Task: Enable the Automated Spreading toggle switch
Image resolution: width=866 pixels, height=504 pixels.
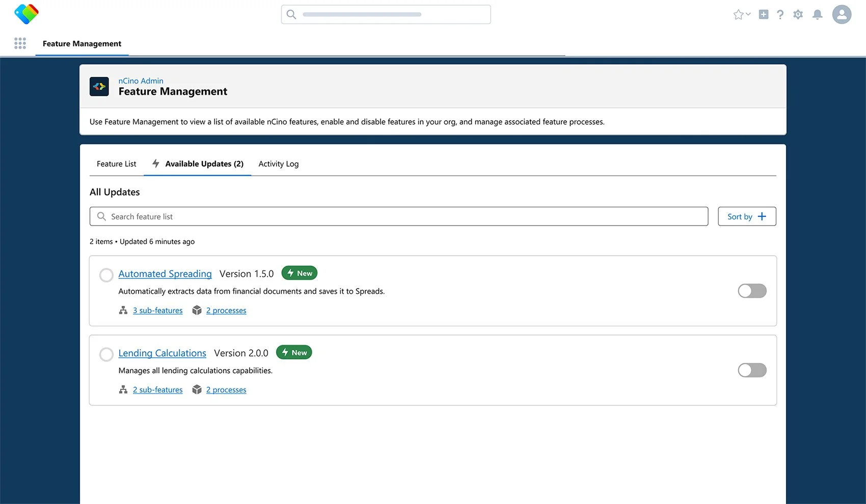Action: coord(752,291)
